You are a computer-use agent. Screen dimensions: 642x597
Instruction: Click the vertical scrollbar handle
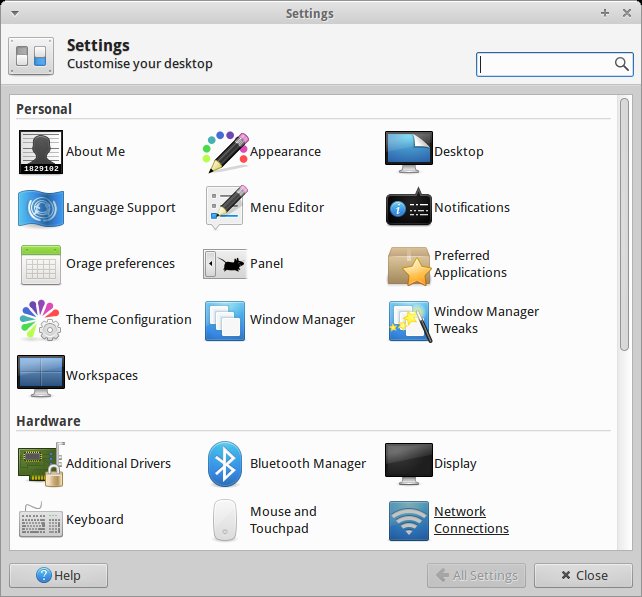(x=624, y=224)
